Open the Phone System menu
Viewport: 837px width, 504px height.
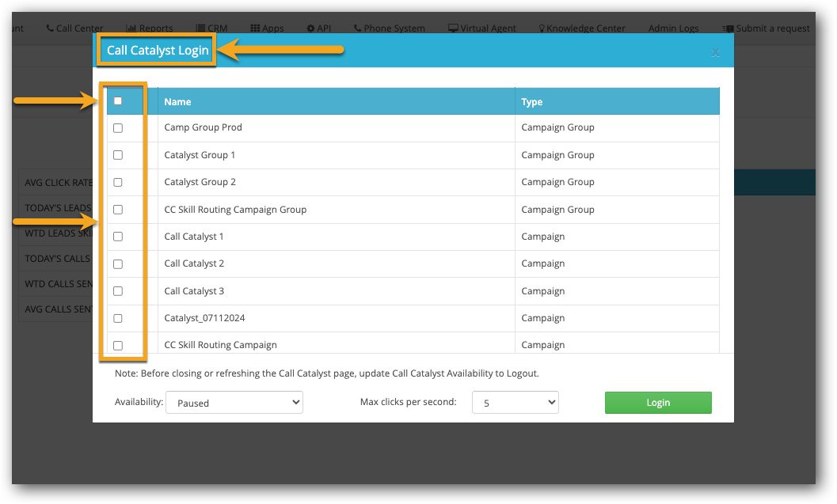click(x=389, y=28)
